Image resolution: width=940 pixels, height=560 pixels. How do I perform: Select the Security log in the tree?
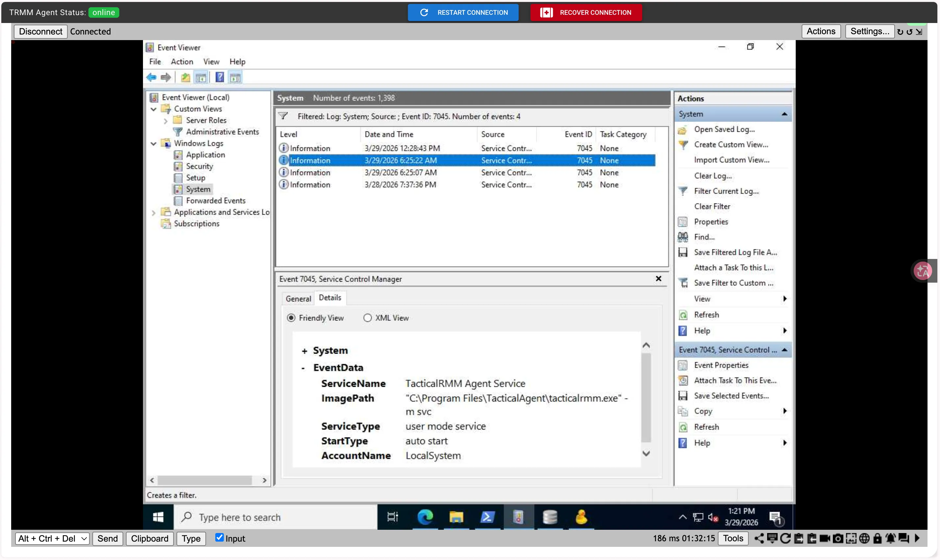[199, 166]
